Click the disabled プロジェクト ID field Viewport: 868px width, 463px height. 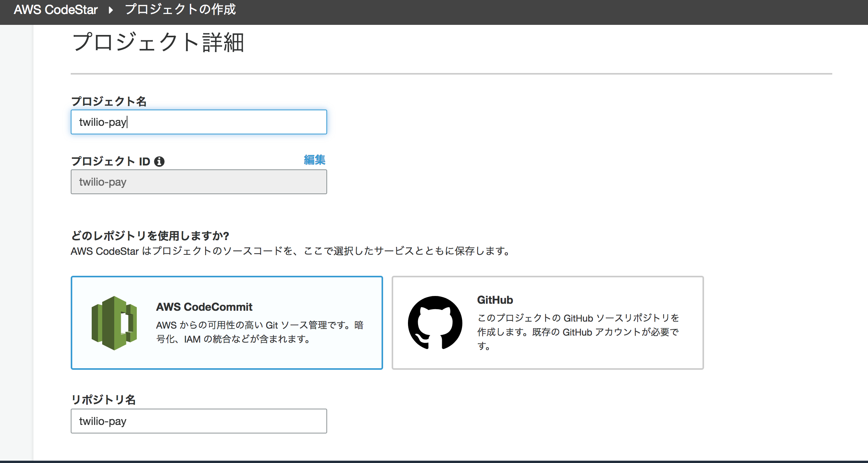click(x=199, y=182)
